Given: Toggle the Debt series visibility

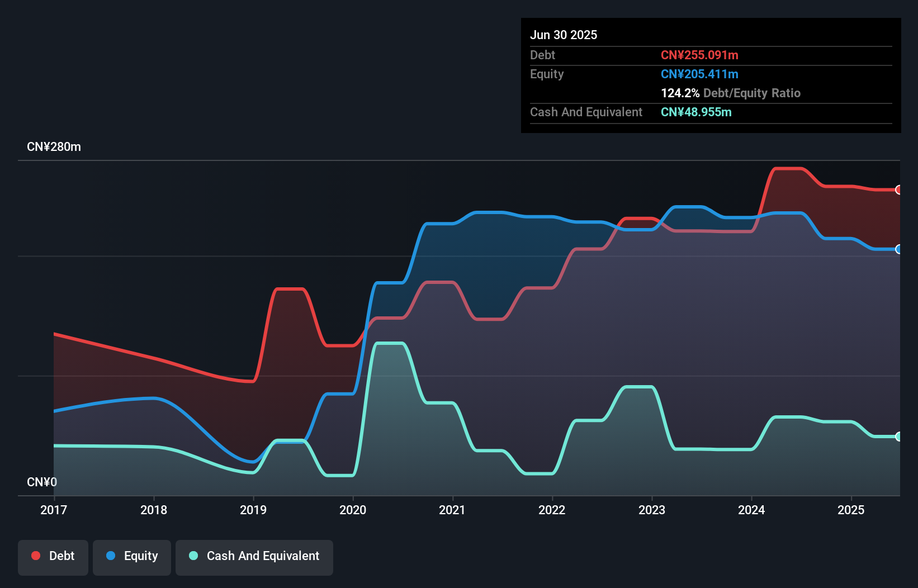Looking at the screenshot, I should [x=53, y=556].
